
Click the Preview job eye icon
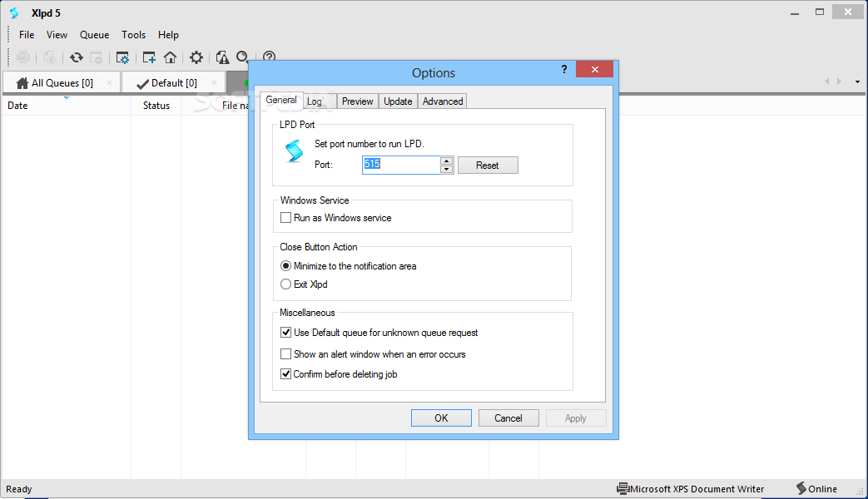50,57
